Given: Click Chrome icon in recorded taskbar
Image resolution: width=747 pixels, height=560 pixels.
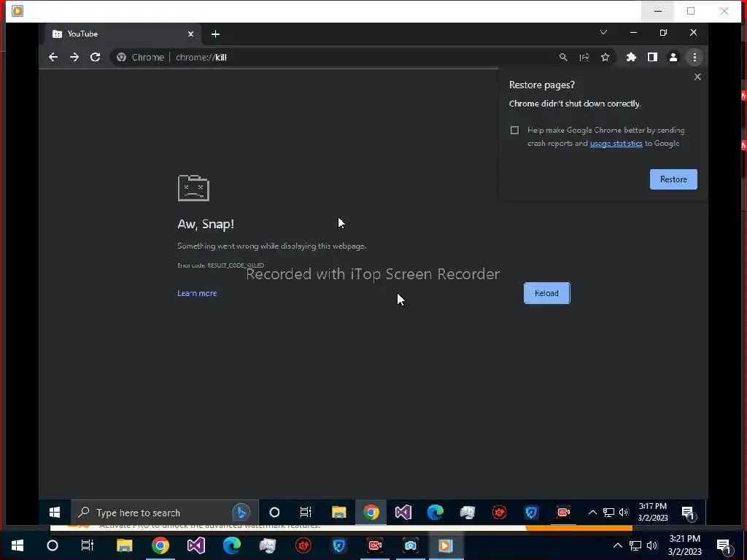Looking at the screenshot, I should click(371, 513).
